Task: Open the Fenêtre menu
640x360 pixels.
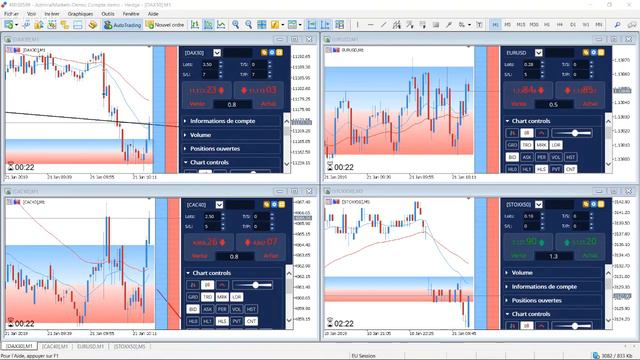Action: pos(131,13)
